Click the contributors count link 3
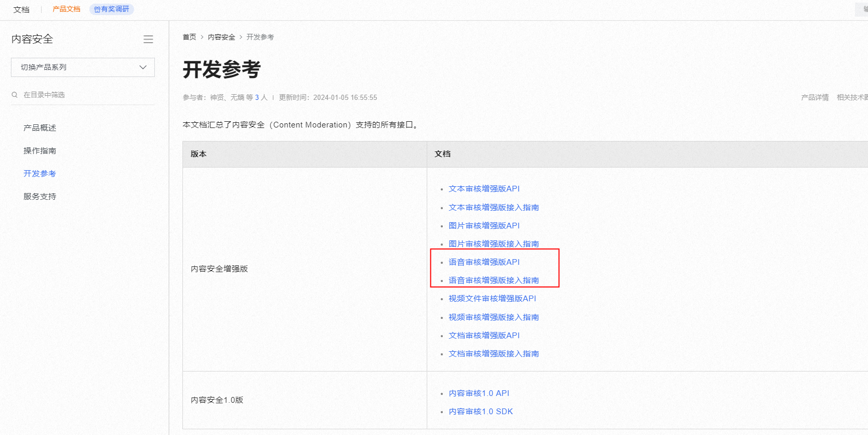Screen dimensions: 868x435 tap(257, 97)
